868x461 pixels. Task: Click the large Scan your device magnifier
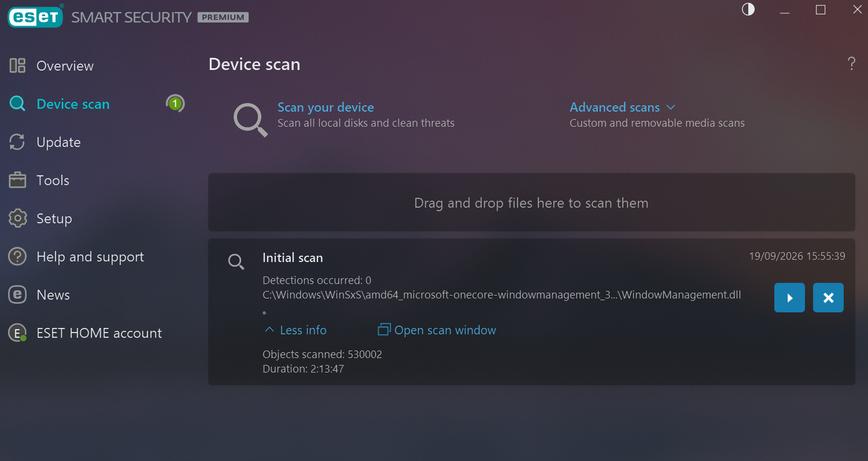click(250, 120)
